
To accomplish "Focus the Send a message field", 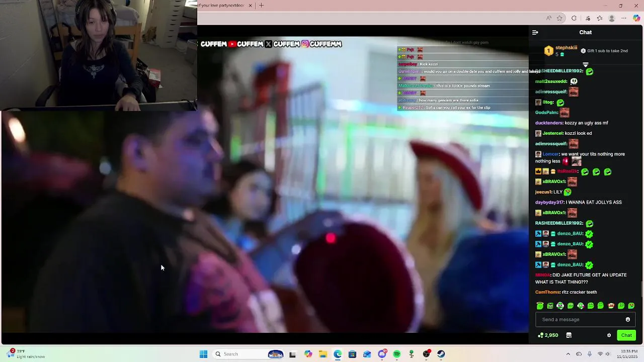I will pyautogui.click(x=585, y=319).
